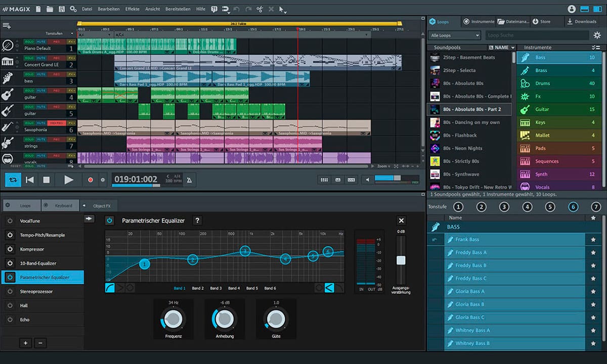The image size is (607, 364).
Task: Open the Datei menu
Action: tap(87, 9)
